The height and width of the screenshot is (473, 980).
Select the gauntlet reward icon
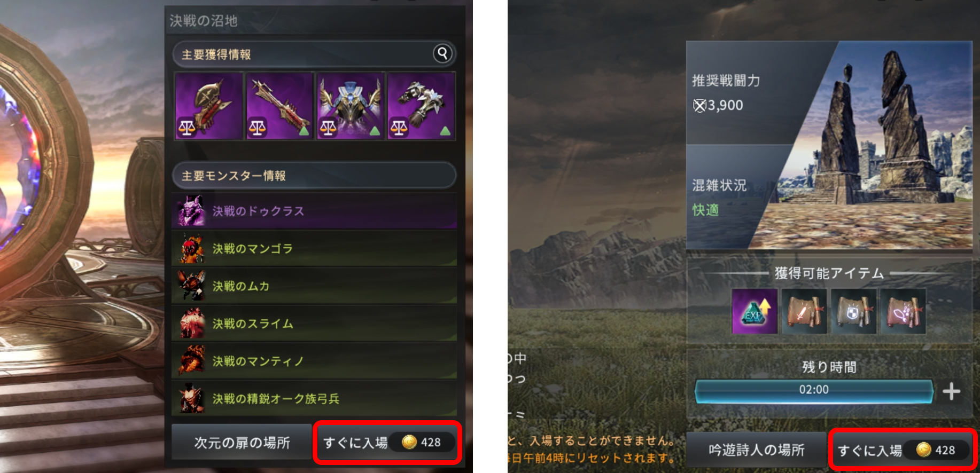click(422, 106)
